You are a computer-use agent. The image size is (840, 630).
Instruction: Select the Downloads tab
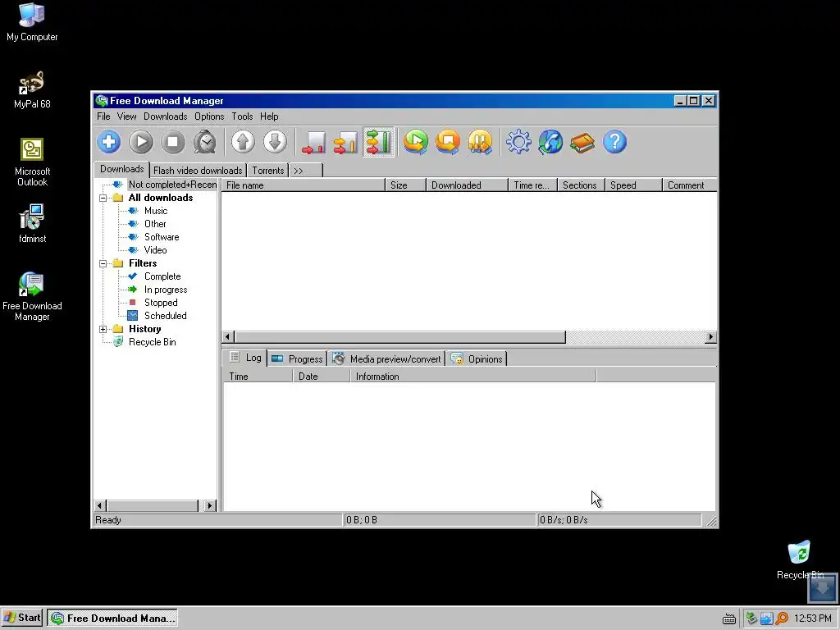pos(121,169)
